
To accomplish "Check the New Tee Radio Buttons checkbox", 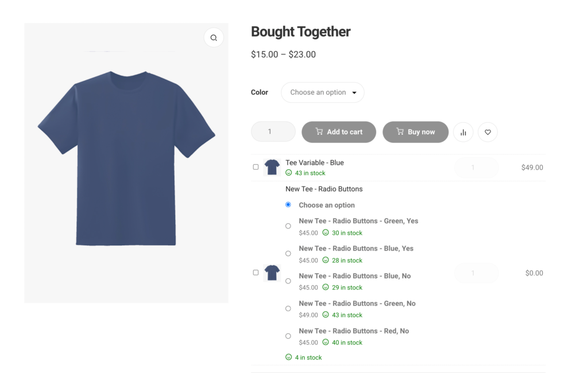I will 256,273.
